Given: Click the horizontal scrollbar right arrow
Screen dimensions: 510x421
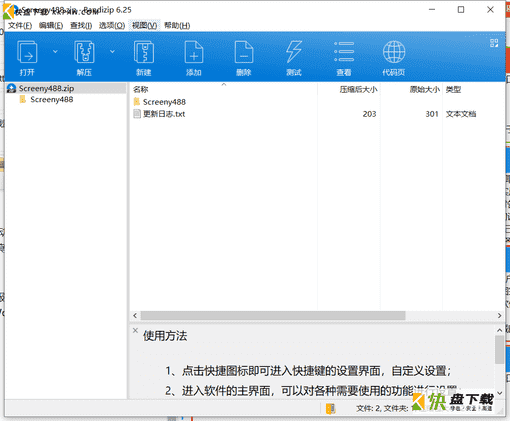Looking at the screenshot, I should click(x=499, y=315).
